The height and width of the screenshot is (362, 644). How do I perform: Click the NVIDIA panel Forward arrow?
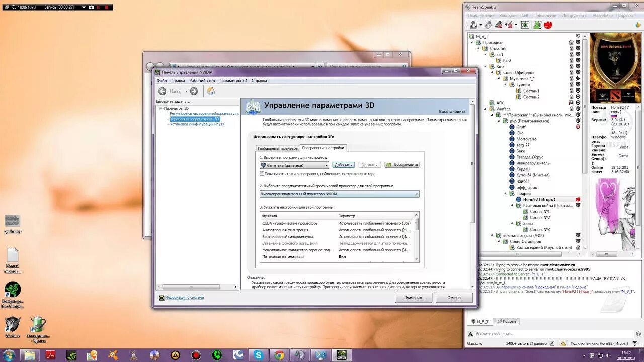pyautogui.click(x=194, y=91)
